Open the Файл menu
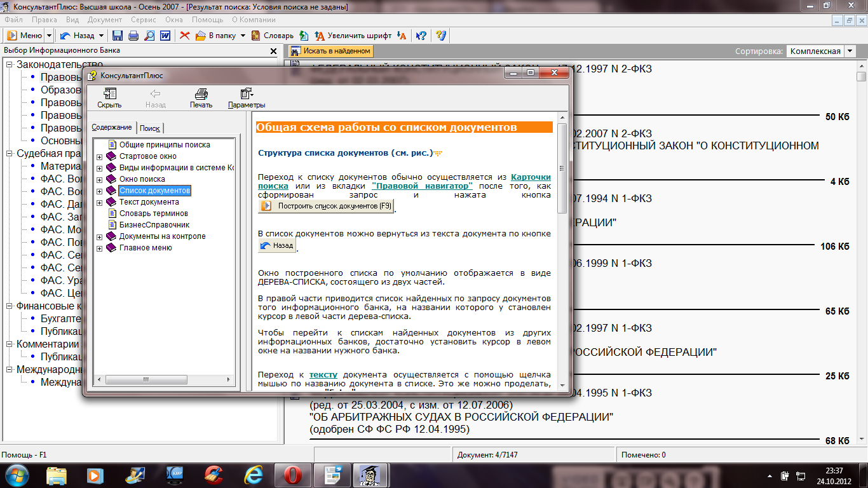Screen dimensions: 868x488 click(x=13, y=20)
